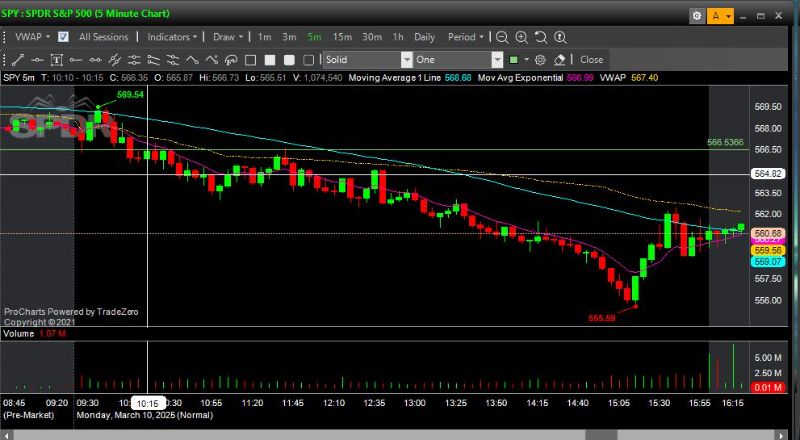This screenshot has width=800, height=440.
Task: Zoom in the chart with plus magnifier
Action: pos(521,37)
